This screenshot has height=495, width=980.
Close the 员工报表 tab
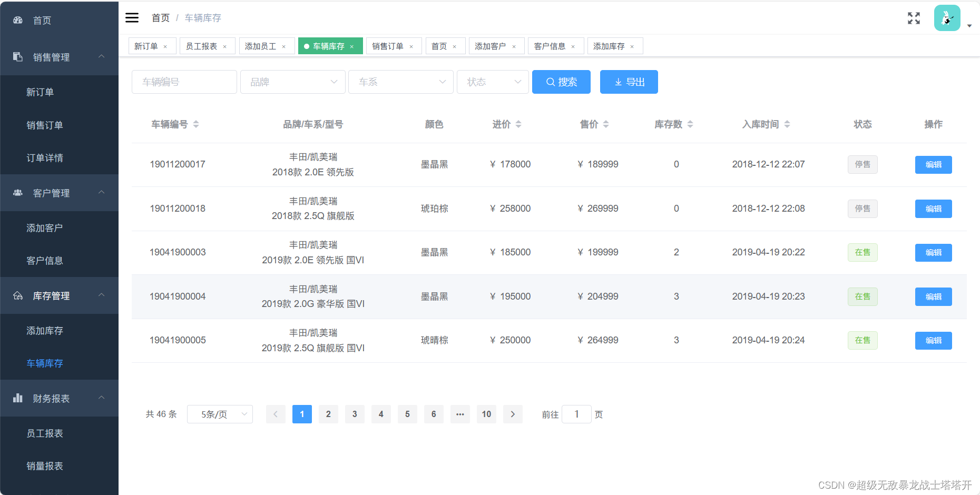coord(224,46)
